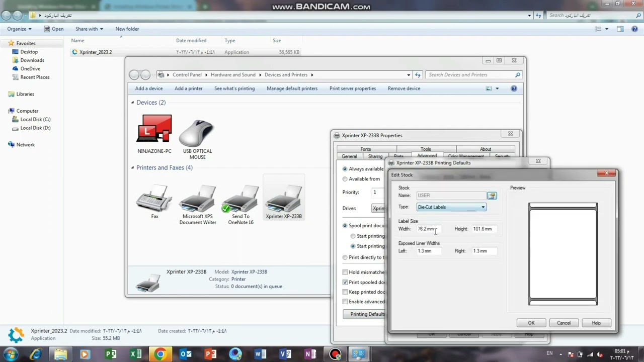Confirm Edit Stock with OK

click(531, 323)
